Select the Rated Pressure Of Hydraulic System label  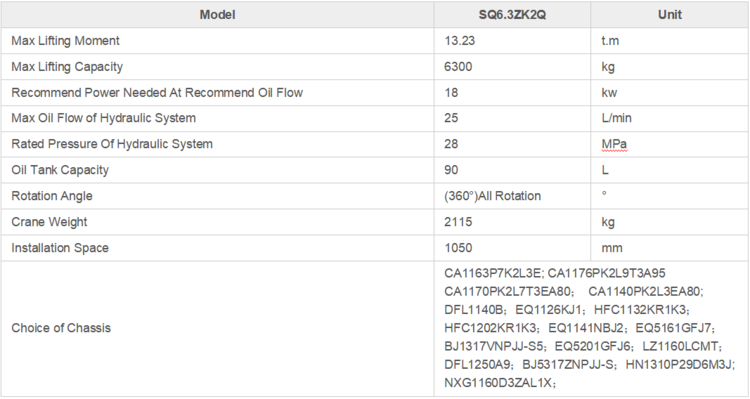[x=112, y=144]
